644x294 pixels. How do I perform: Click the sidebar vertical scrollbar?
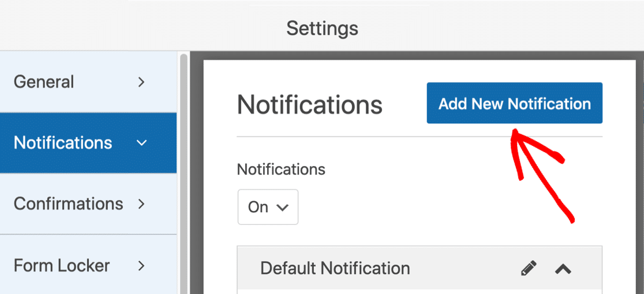pyautogui.click(x=184, y=172)
